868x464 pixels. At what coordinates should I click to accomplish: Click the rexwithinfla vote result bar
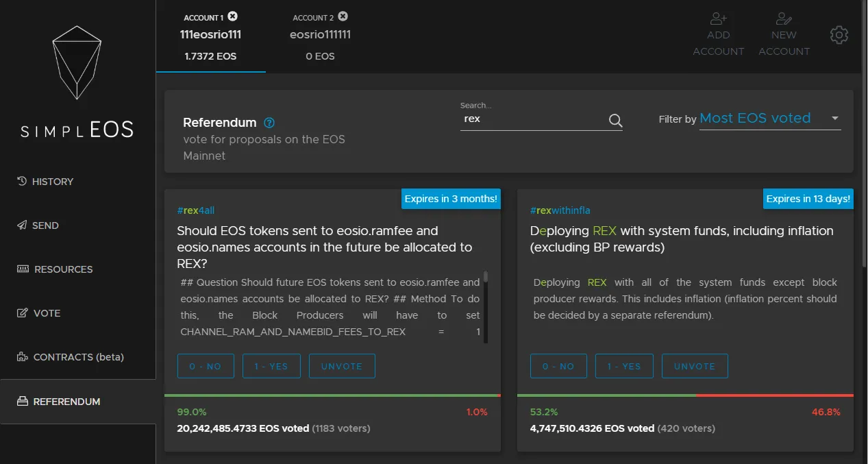pos(685,395)
